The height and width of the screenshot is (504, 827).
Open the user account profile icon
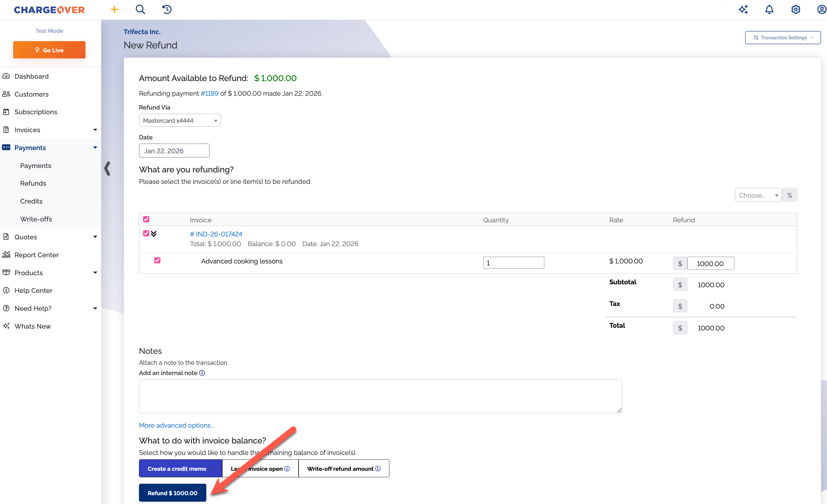click(821, 9)
